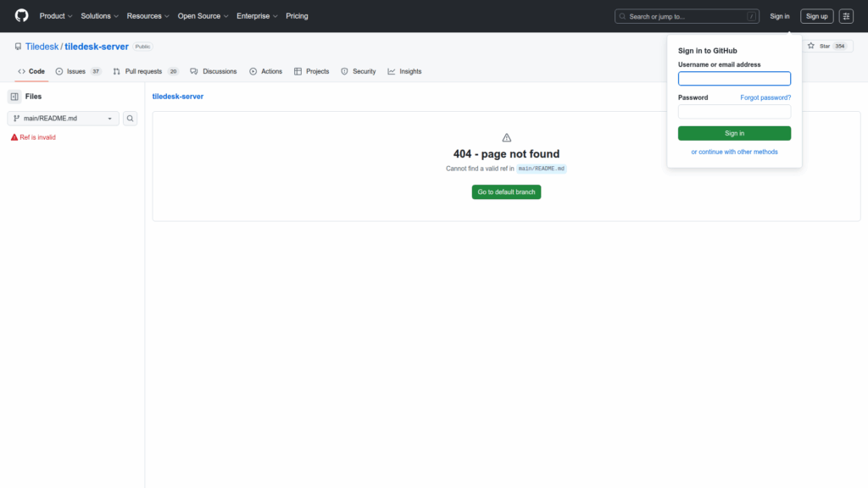
Task: Expand the main/README.md branch selector
Action: tap(63, 119)
